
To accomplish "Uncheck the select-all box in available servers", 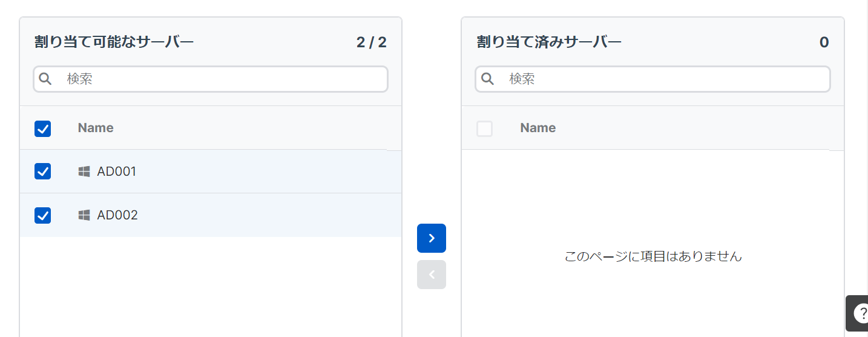I will pyautogui.click(x=43, y=128).
